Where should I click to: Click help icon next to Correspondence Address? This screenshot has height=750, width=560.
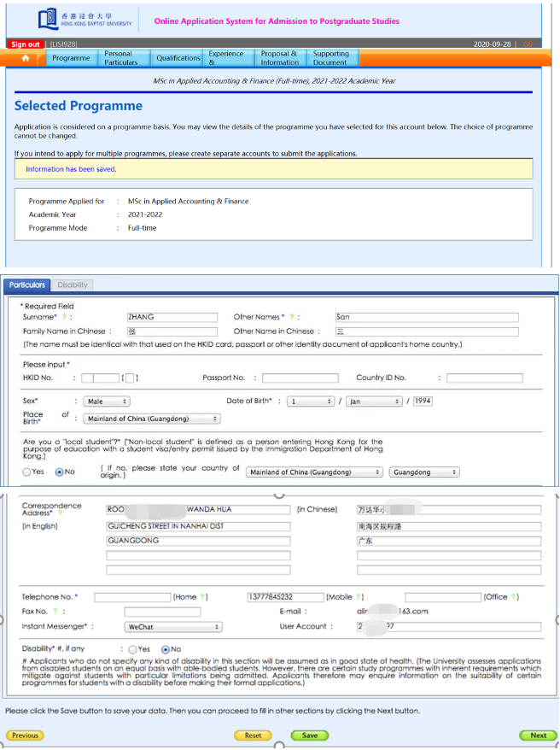60,513
